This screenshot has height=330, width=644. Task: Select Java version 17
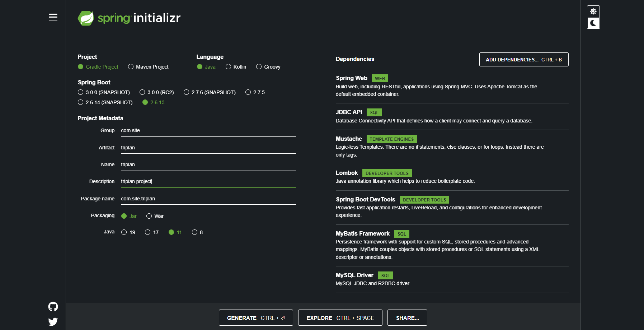(x=152, y=232)
